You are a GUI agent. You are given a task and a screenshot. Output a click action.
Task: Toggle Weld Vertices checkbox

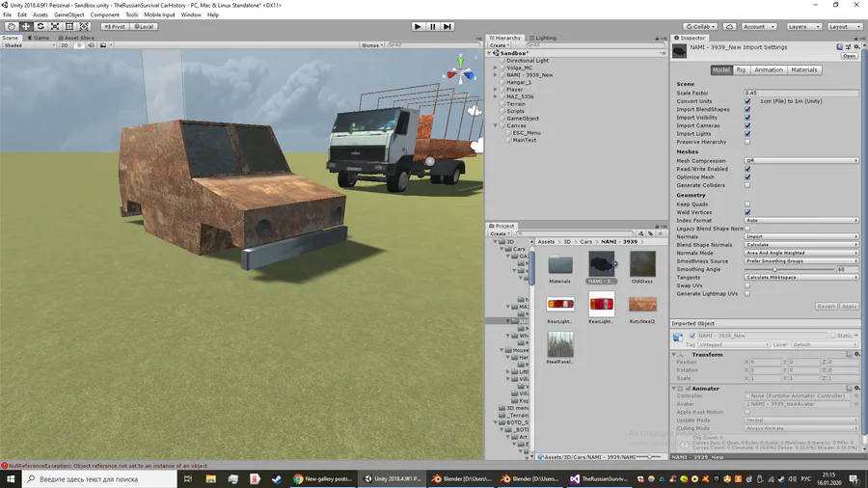747,212
